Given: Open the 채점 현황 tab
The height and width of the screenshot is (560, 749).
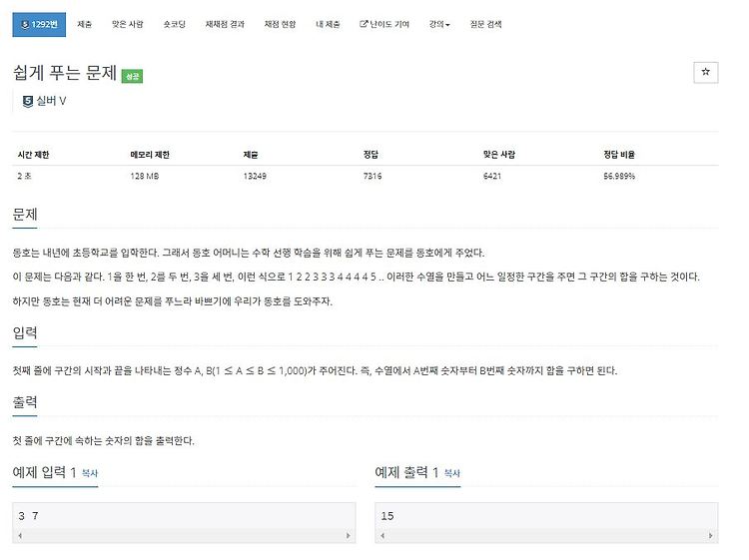Looking at the screenshot, I should [x=280, y=24].
